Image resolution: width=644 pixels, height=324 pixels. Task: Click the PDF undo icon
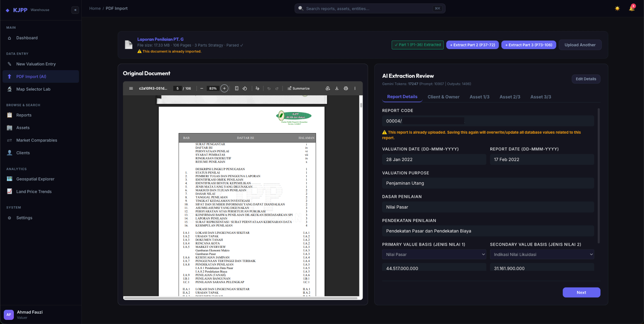tap(269, 88)
